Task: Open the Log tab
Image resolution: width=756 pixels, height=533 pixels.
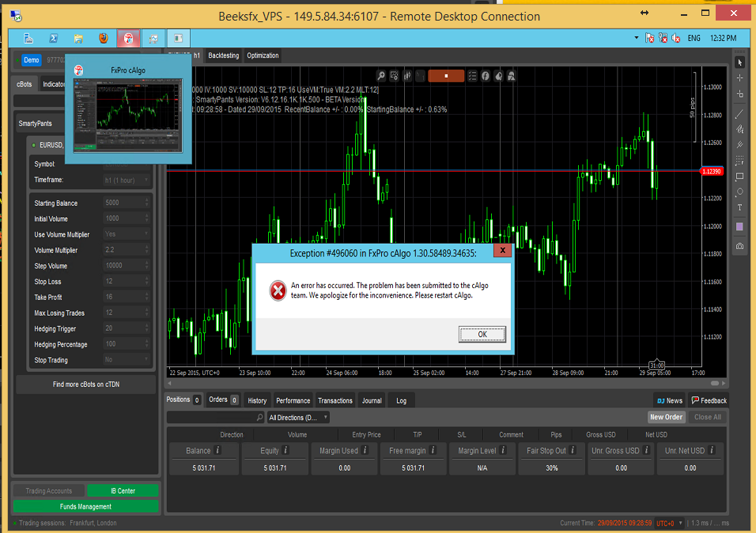Action: [x=401, y=401]
